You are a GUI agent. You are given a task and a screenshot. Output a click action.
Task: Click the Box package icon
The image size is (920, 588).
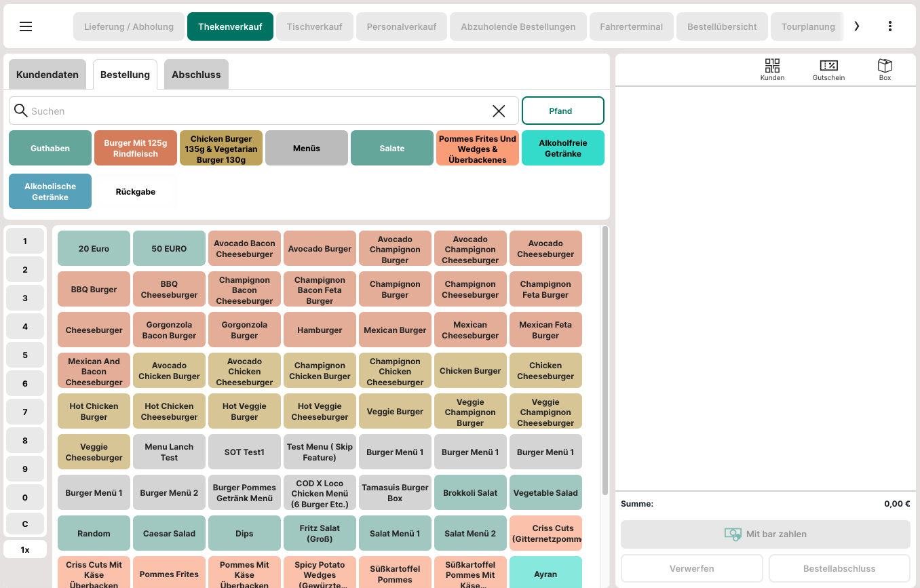885,66
